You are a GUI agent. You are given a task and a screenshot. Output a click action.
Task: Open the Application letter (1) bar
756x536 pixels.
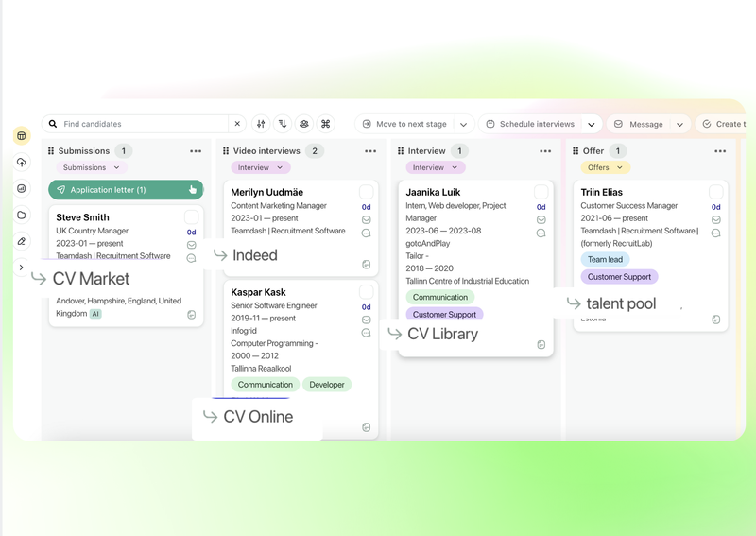[126, 190]
